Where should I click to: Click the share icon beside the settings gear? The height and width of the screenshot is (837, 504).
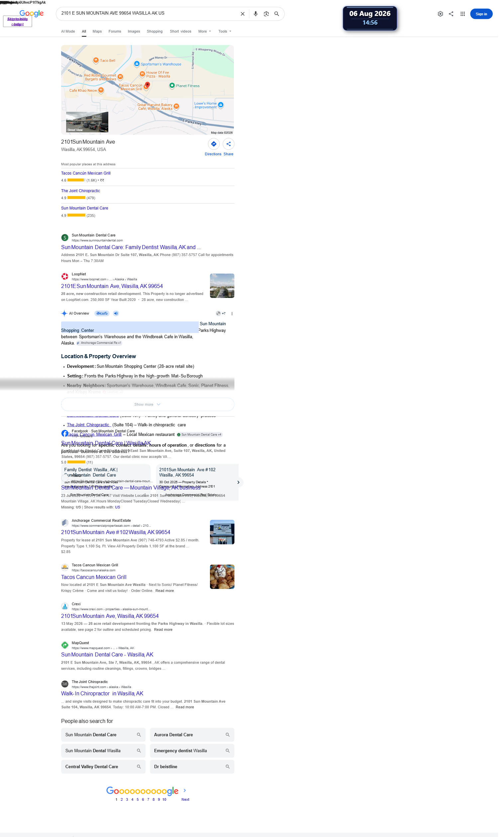point(451,14)
